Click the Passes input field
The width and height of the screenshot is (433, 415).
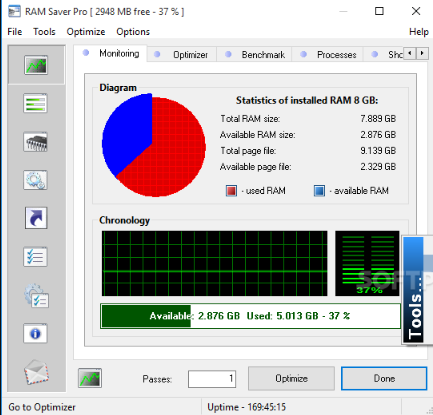(212, 379)
